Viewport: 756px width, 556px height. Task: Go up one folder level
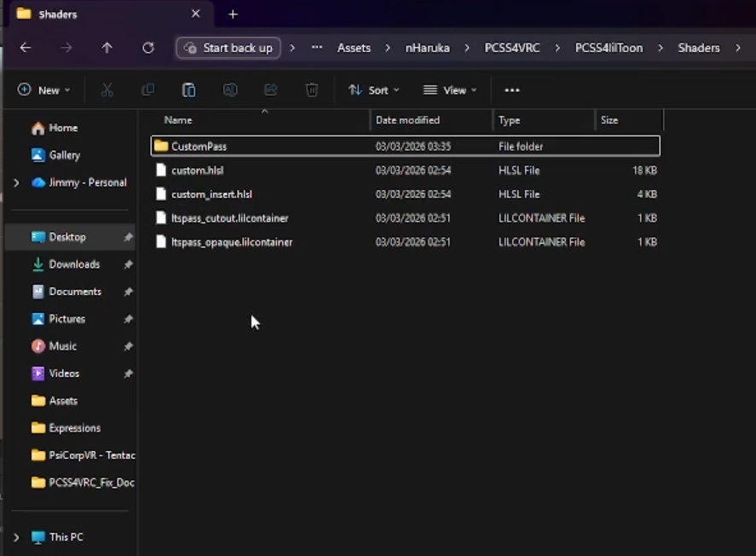tap(107, 48)
